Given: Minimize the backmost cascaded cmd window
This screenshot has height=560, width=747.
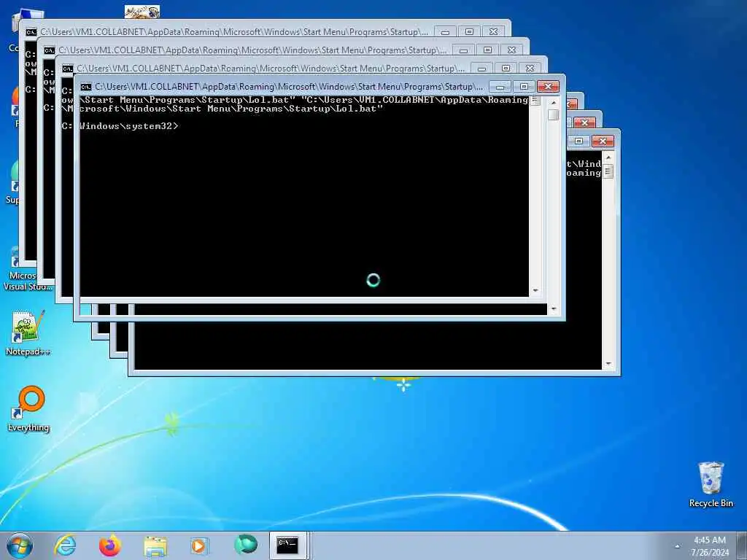Looking at the screenshot, I should [445, 32].
